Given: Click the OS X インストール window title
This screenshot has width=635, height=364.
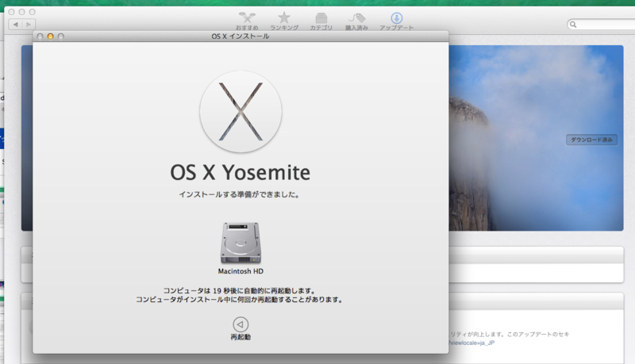Looking at the screenshot, I should (241, 36).
